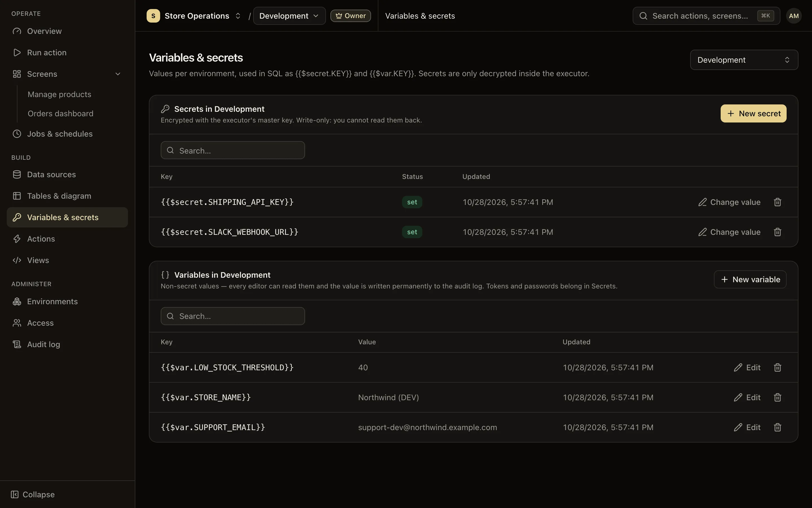
Task: Select Variables & secrets in sidebar
Action: (67, 217)
